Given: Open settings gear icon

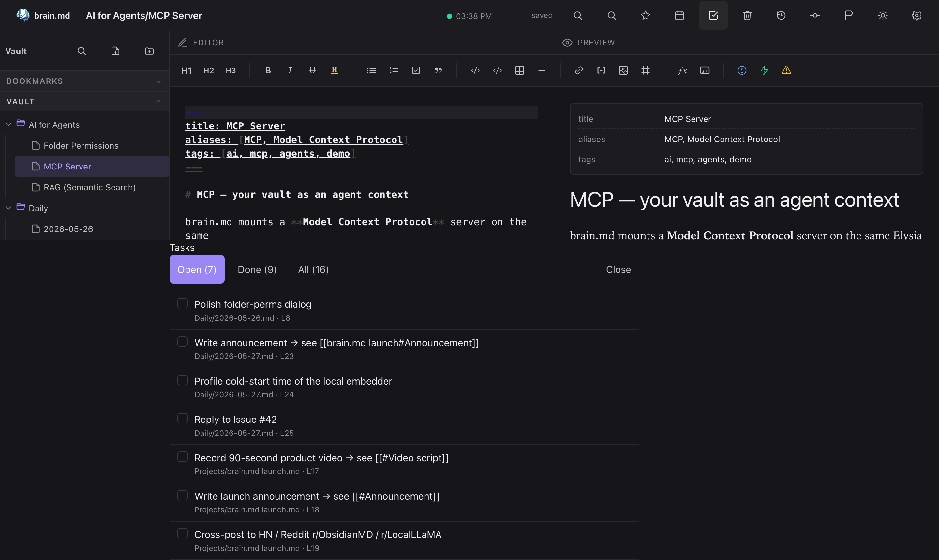Looking at the screenshot, I should pyautogui.click(x=917, y=15).
